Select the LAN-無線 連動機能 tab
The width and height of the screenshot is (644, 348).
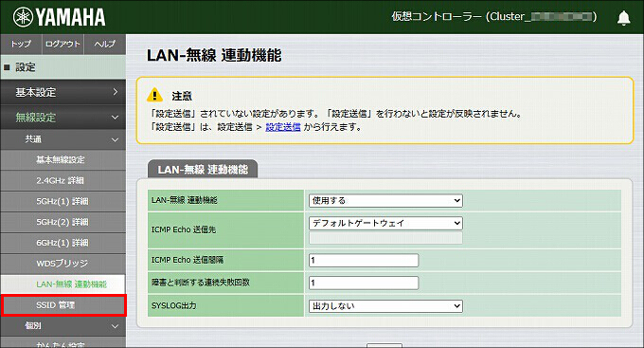203,169
